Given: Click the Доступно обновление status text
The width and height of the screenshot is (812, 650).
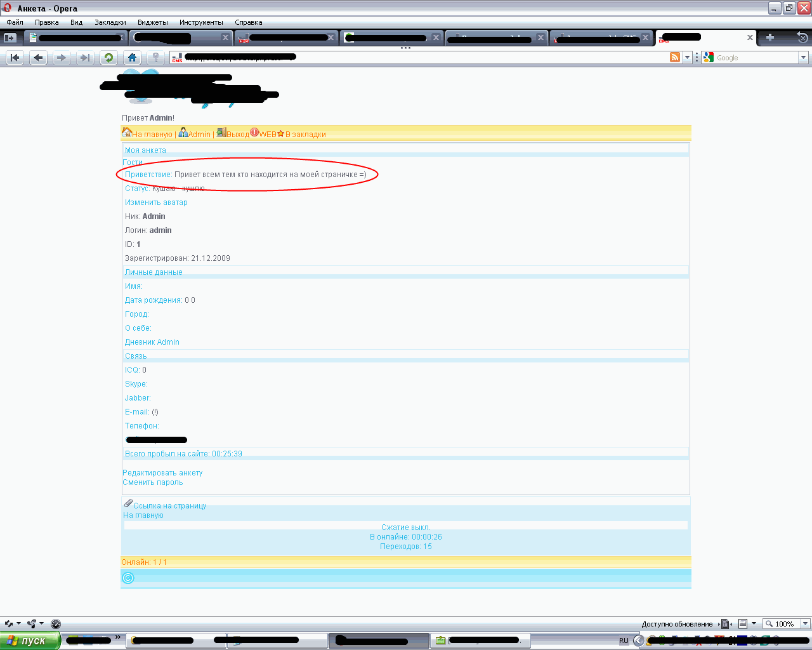Looking at the screenshot, I should (677, 624).
